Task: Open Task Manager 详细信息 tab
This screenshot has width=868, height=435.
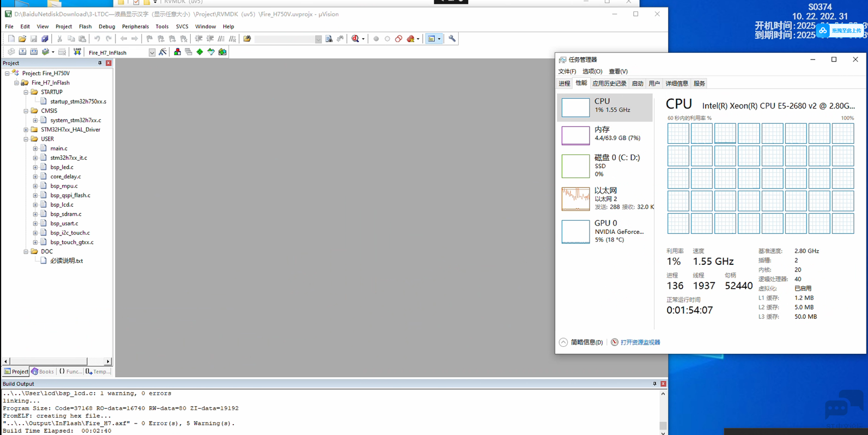Action: (x=677, y=83)
